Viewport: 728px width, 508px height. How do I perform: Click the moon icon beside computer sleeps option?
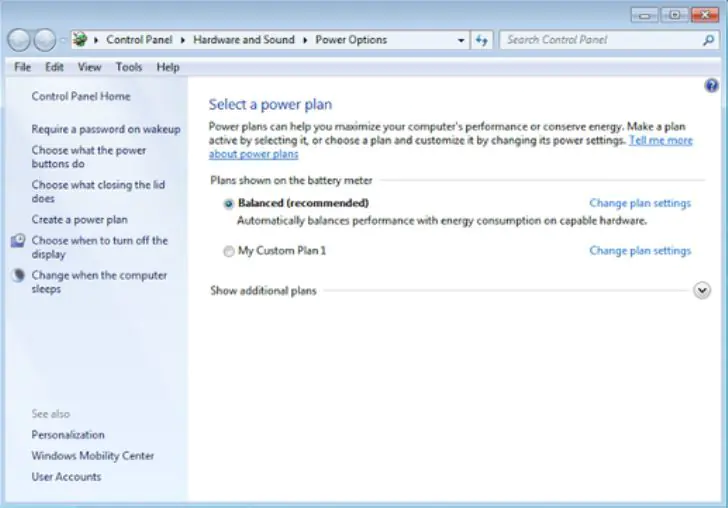(x=18, y=276)
